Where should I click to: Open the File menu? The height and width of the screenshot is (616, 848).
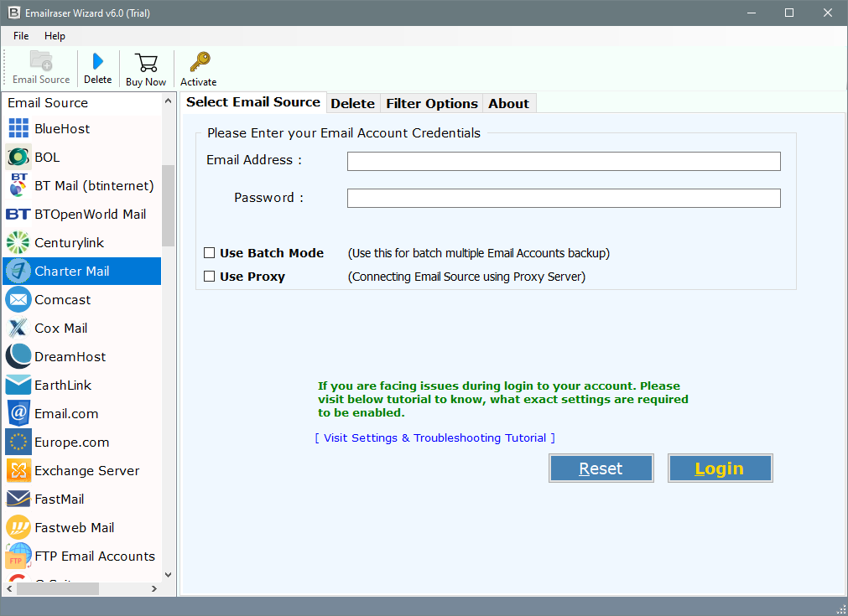click(x=21, y=36)
